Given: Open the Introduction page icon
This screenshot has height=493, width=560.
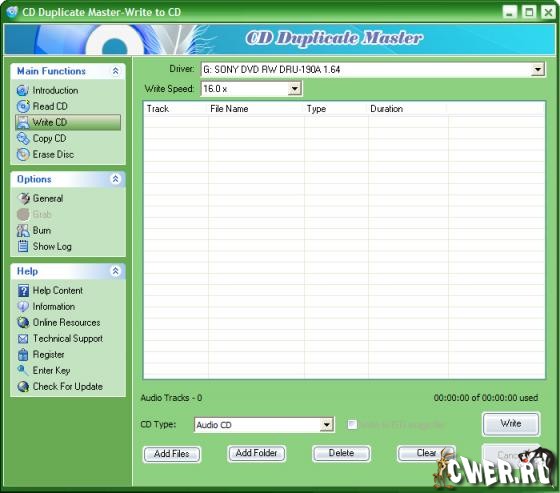Looking at the screenshot, I should [23, 90].
